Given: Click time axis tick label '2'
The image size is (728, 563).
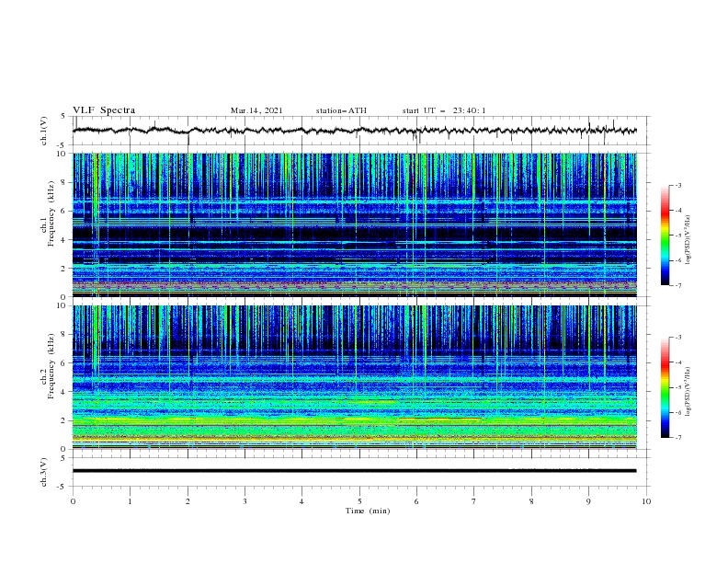Looking at the screenshot, I should 188,501.
